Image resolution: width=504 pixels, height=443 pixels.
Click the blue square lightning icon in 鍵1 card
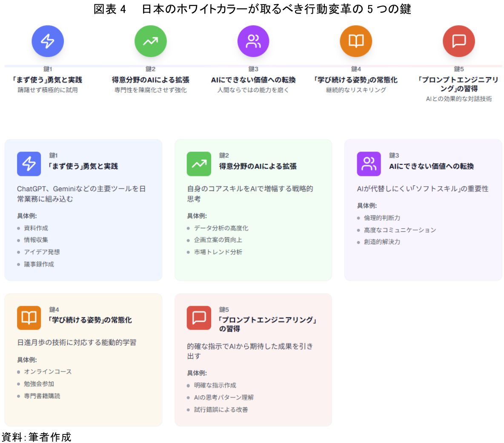[x=29, y=164]
